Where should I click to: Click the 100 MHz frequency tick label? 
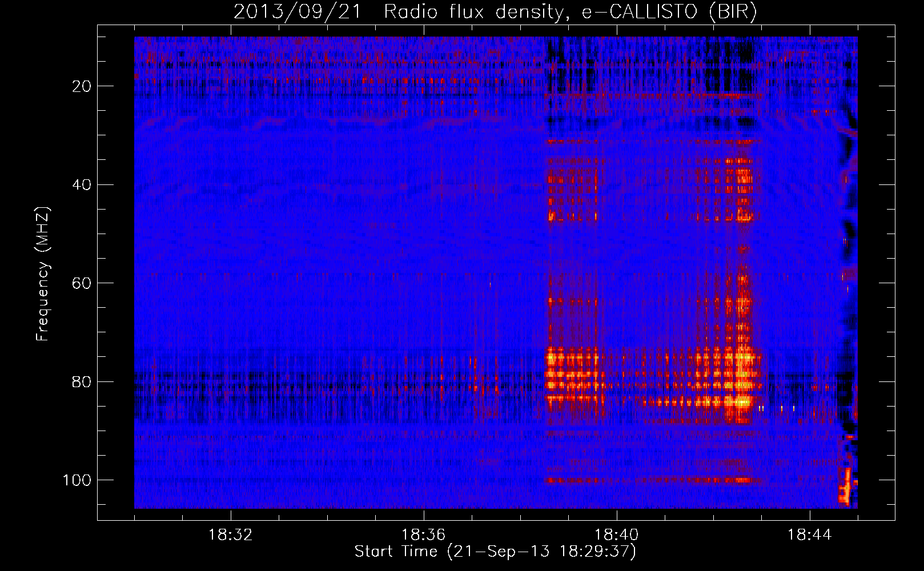tap(77, 480)
